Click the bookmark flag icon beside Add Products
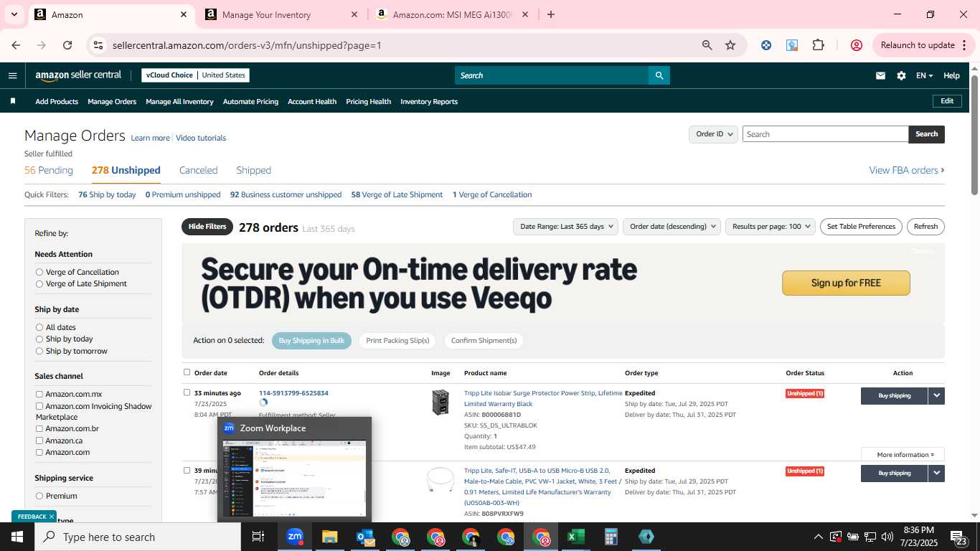The image size is (980, 551). [x=13, y=101]
